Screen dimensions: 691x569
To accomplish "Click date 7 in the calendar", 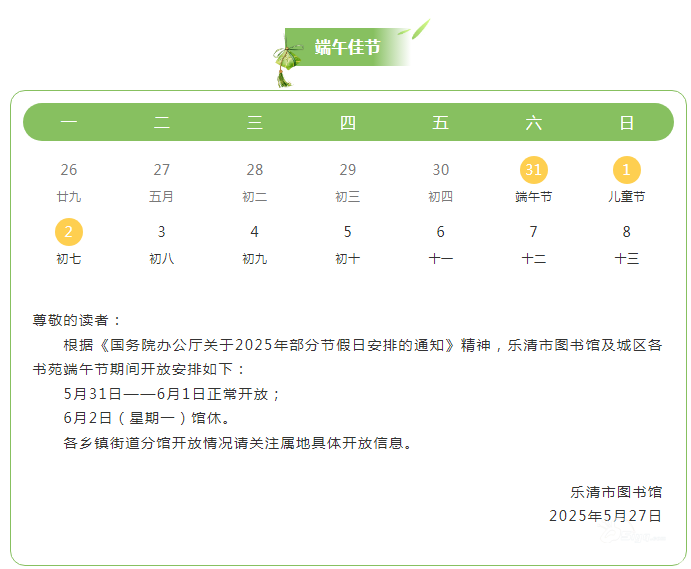I will point(534,232).
